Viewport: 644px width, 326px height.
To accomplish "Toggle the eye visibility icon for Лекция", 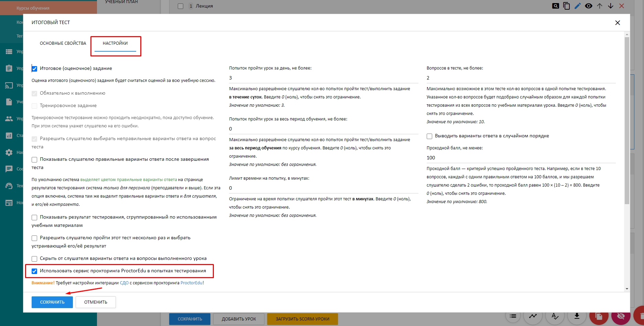I will [588, 6].
